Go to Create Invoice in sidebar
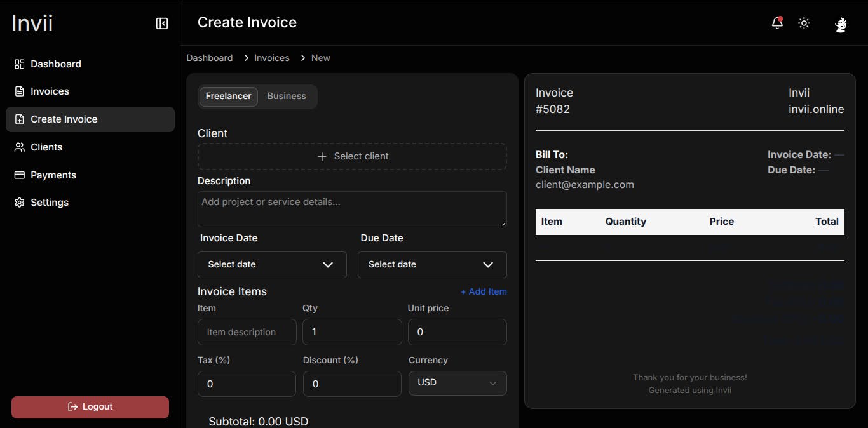 coord(90,119)
